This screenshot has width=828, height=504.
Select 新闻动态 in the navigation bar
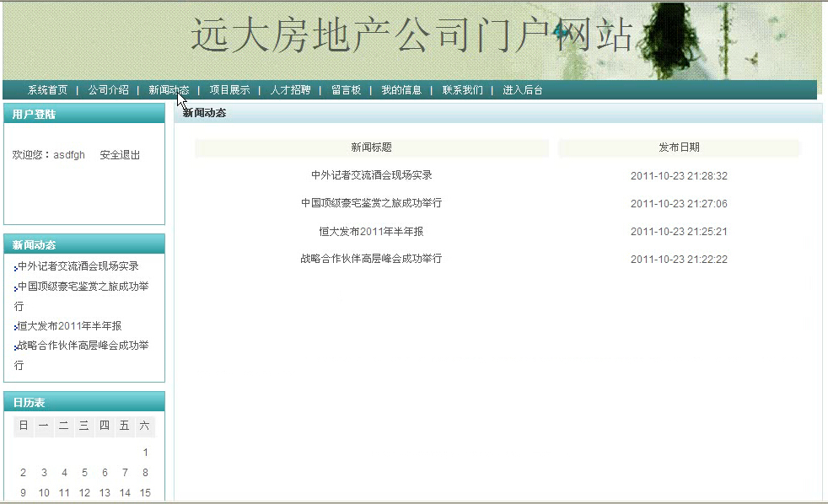169,90
